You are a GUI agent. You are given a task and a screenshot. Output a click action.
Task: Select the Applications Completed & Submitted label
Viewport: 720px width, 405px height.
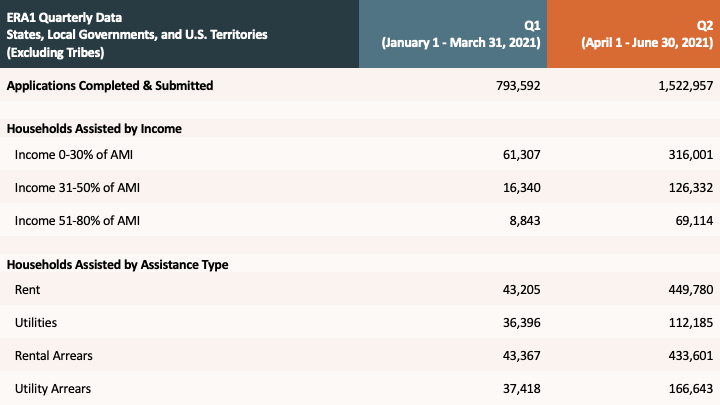click(110, 86)
